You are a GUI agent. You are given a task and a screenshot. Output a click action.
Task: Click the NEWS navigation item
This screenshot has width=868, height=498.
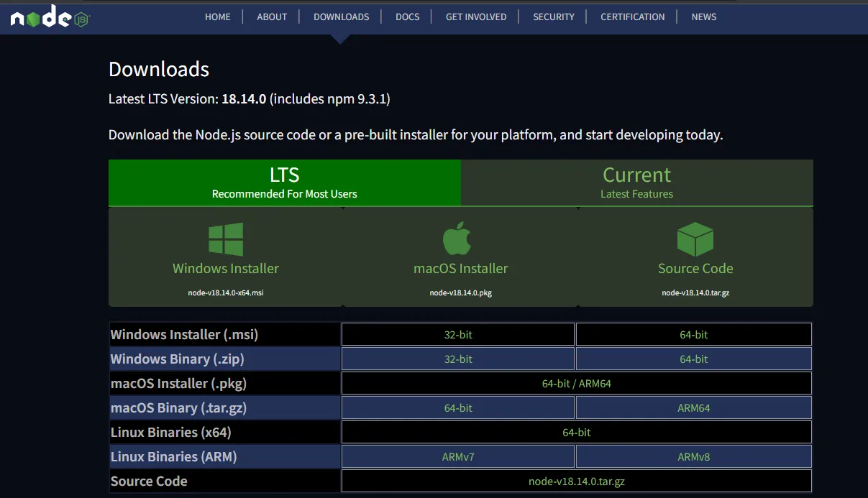(x=703, y=17)
